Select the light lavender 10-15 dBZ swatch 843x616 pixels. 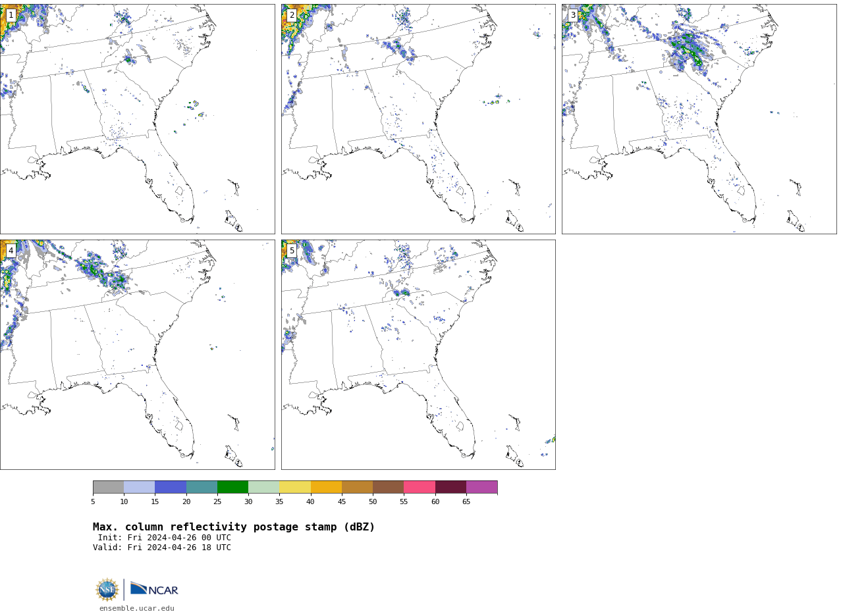tap(140, 487)
